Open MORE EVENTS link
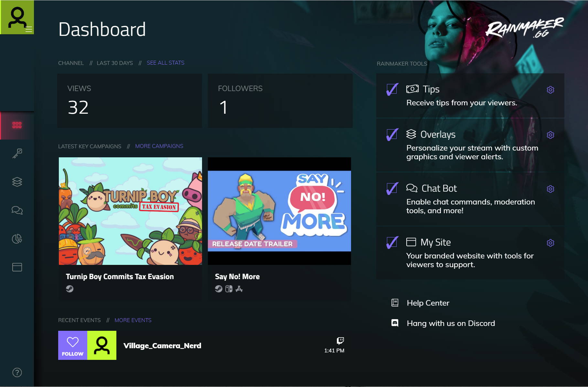The height and width of the screenshot is (387, 588). pyautogui.click(x=133, y=320)
